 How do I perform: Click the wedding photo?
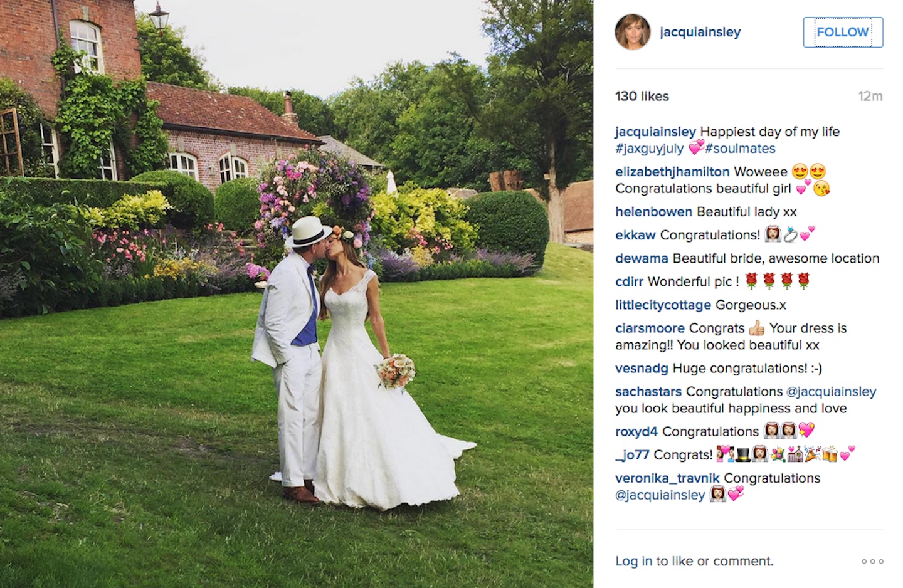(297, 294)
